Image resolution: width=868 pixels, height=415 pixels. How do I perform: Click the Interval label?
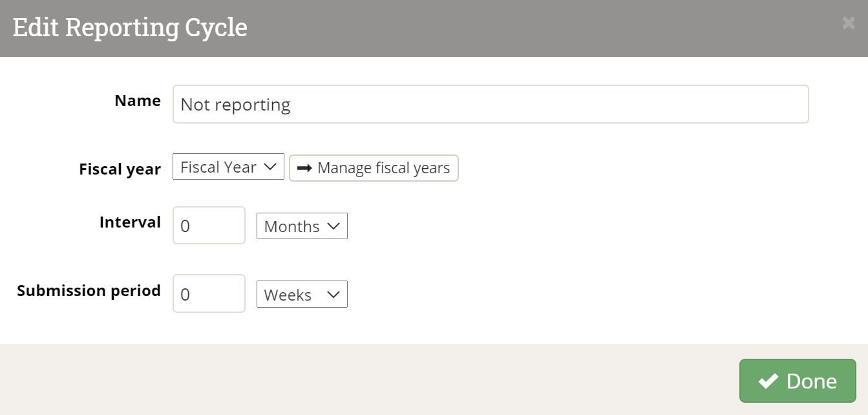(130, 222)
